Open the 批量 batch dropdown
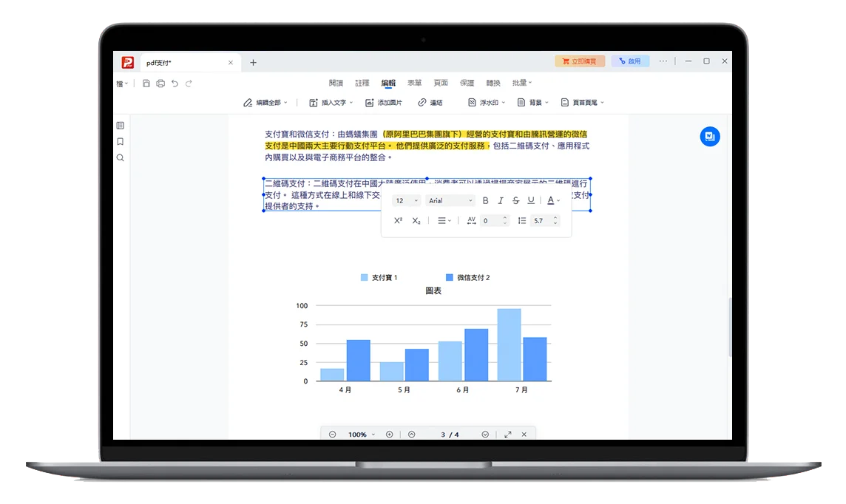Viewport: 846px width, 504px height. [522, 83]
